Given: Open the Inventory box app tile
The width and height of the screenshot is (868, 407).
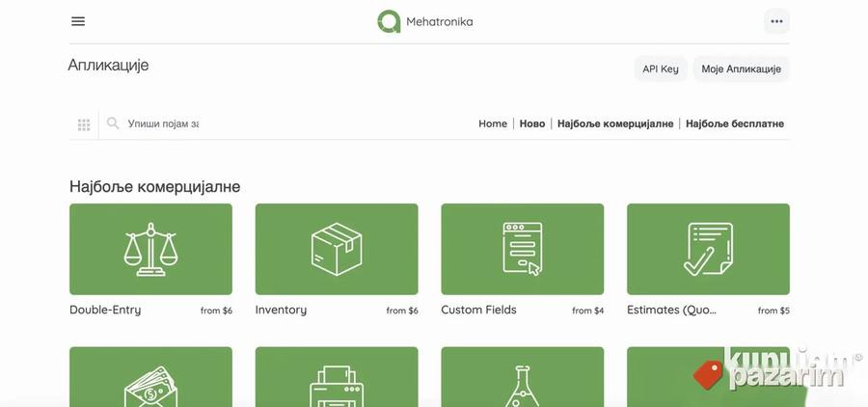Looking at the screenshot, I should (x=337, y=249).
